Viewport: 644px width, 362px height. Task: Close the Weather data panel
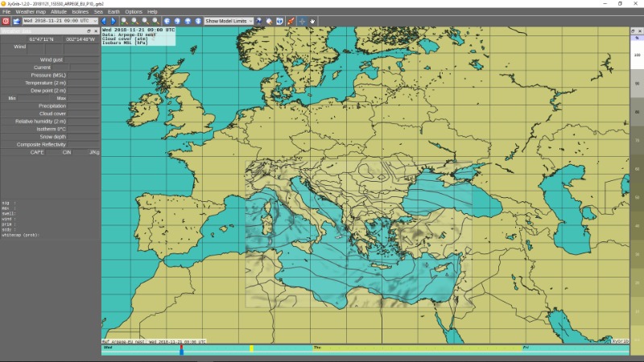[x=95, y=31]
